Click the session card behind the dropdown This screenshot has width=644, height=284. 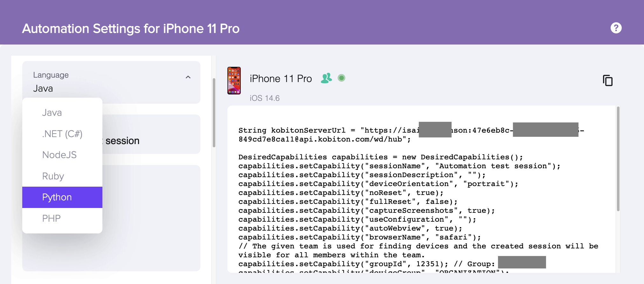click(x=151, y=134)
